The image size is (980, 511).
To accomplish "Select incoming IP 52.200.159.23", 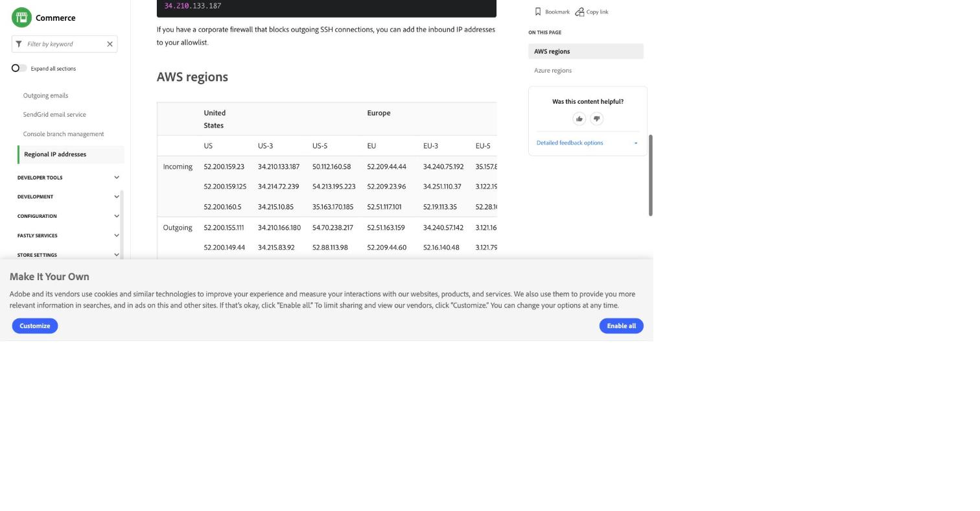I will (x=224, y=167).
